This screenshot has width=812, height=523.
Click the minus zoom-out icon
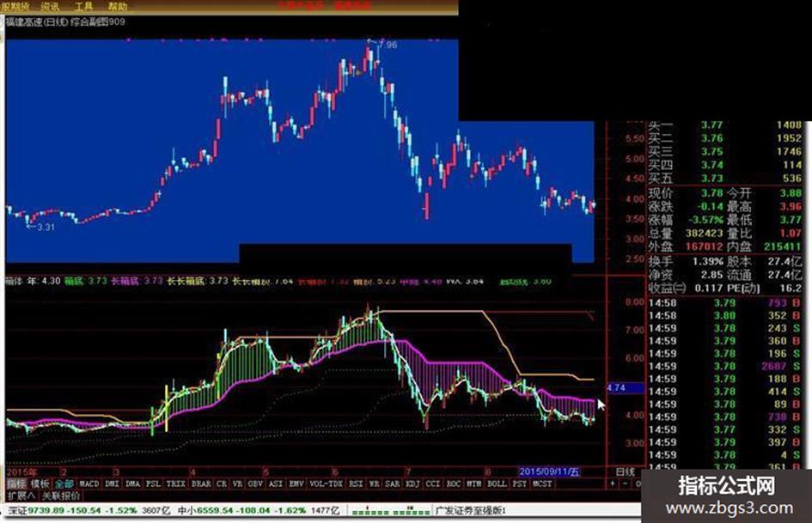click(x=625, y=483)
